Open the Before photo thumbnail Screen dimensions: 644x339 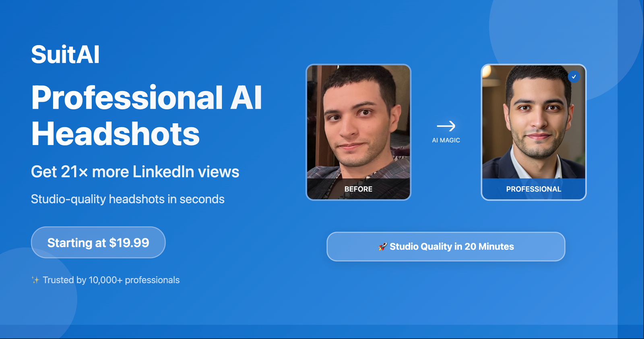click(358, 132)
